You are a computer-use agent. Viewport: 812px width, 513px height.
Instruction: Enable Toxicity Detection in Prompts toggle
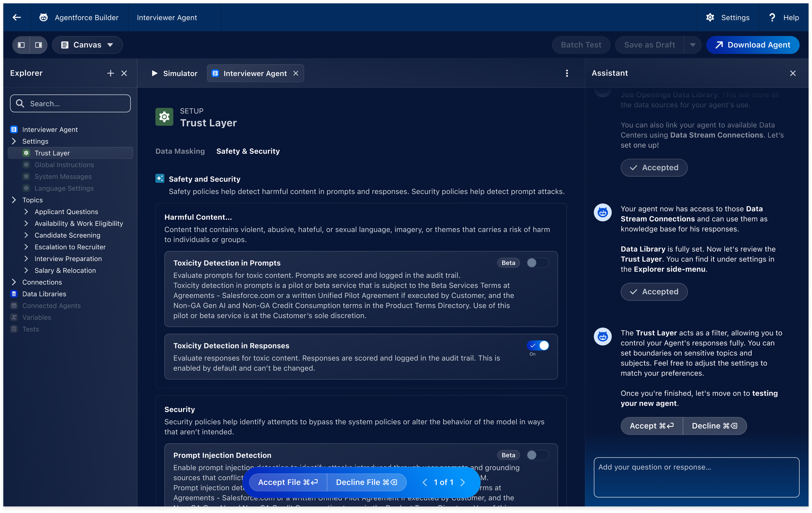538,263
